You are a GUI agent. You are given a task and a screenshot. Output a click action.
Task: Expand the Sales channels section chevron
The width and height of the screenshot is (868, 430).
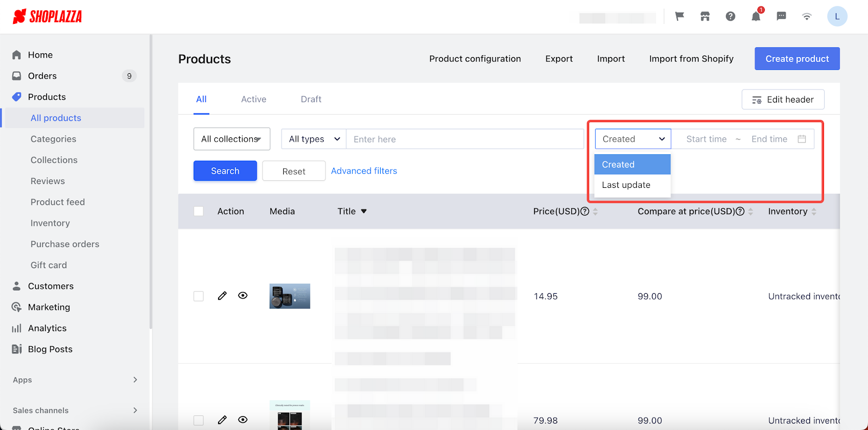click(x=135, y=410)
